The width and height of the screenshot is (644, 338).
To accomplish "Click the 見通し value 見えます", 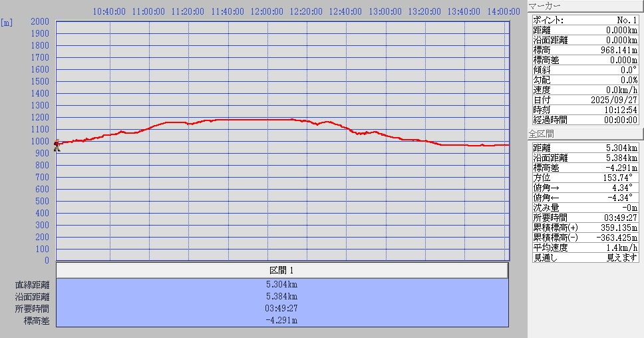I will (x=621, y=257).
